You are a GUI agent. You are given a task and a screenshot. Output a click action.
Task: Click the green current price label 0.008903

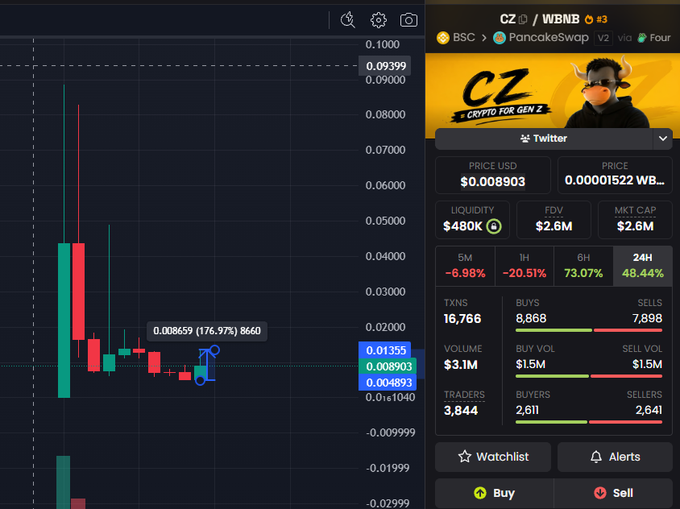pyautogui.click(x=388, y=367)
